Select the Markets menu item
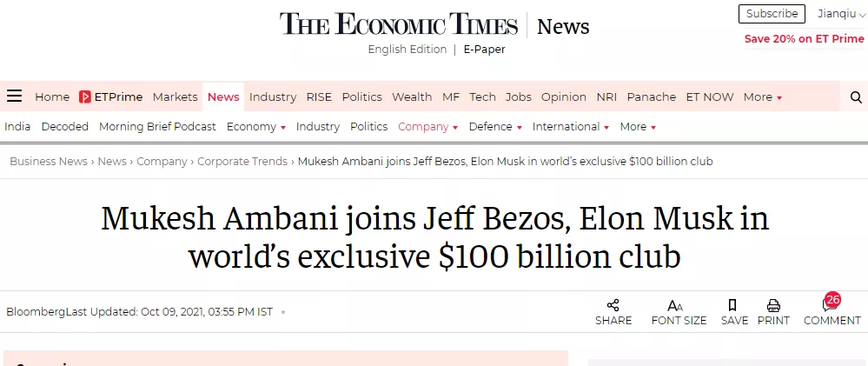The height and width of the screenshot is (366, 868). (x=176, y=97)
